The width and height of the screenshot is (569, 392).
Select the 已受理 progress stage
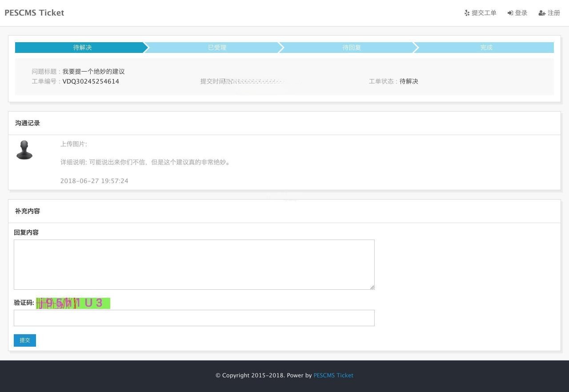click(217, 47)
